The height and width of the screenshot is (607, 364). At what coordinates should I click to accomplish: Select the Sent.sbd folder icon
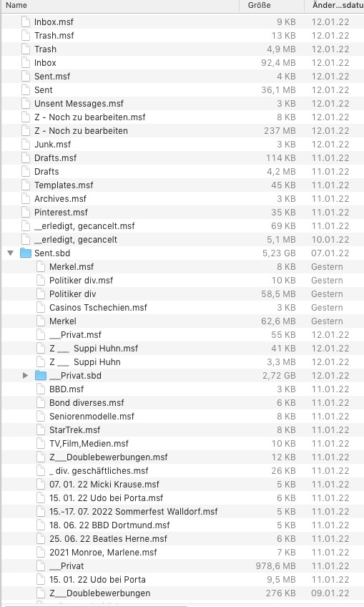[x=26, y=253]
